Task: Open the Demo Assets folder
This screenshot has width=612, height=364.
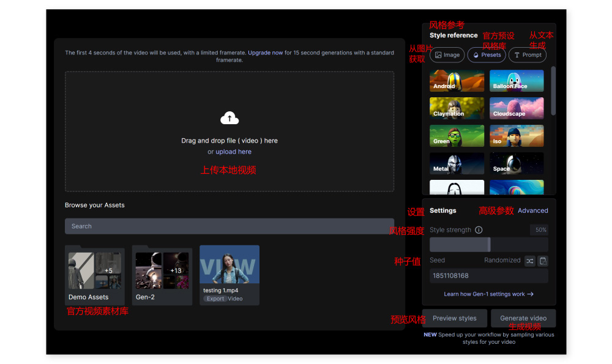Action: click(95, 275)
